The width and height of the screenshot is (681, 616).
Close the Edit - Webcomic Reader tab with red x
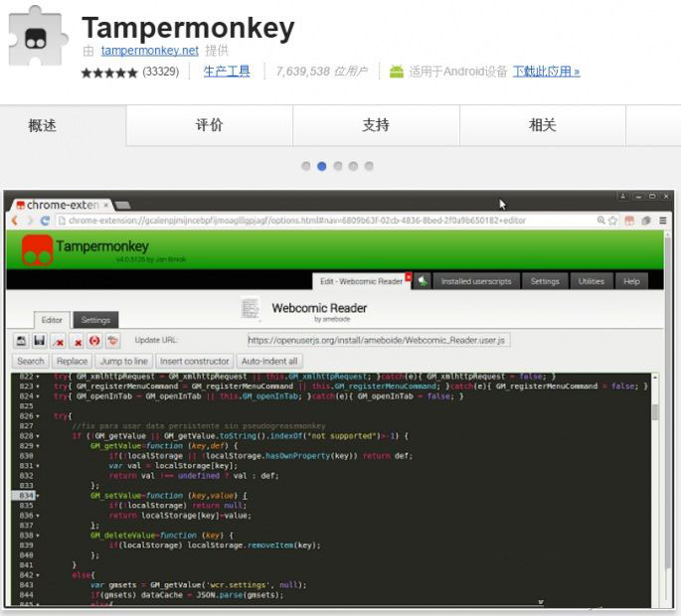[x=409, y=276]
